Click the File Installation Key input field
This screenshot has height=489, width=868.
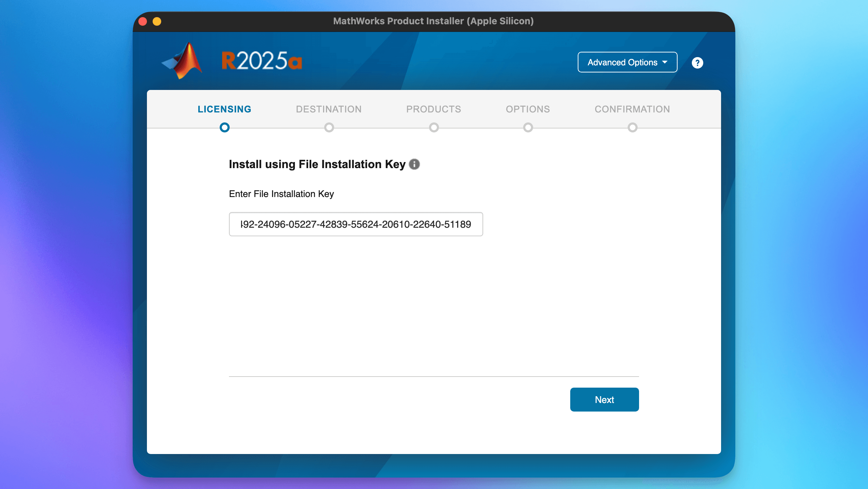tap(356, 224)
